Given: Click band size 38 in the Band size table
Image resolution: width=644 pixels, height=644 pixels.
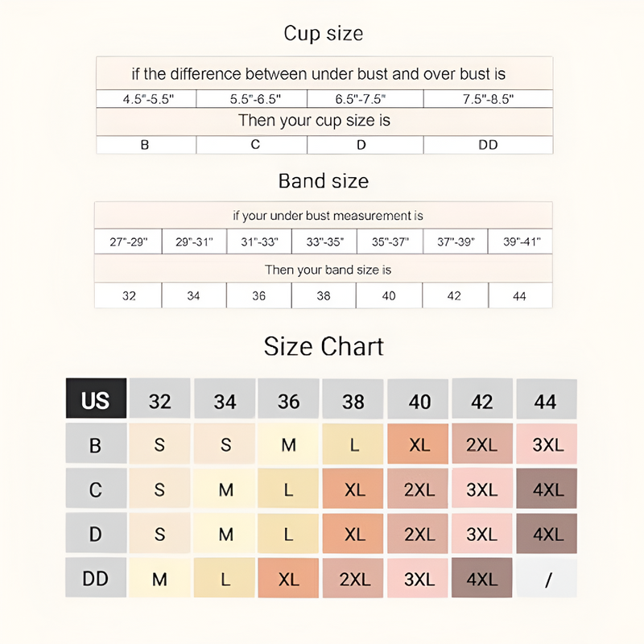Looking at the screenshot, I should pyautogui.click(x=324, y=295).
